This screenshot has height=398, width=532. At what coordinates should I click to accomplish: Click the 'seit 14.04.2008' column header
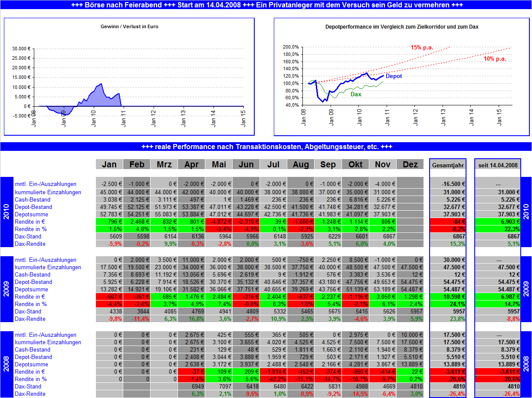[x=497, y=165]
